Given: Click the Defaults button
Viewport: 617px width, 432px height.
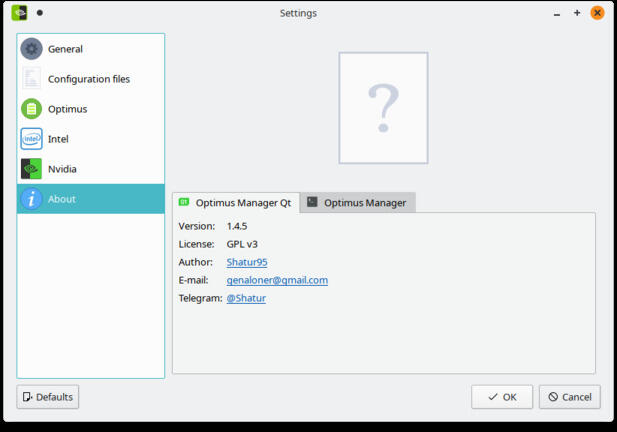Looking at the screenshot, I should tap(48, 397).
